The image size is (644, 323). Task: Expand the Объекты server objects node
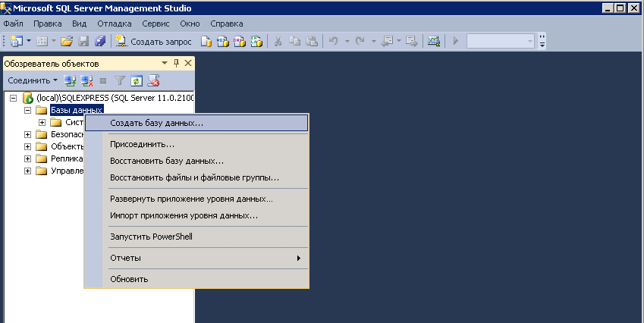point(27,146)
